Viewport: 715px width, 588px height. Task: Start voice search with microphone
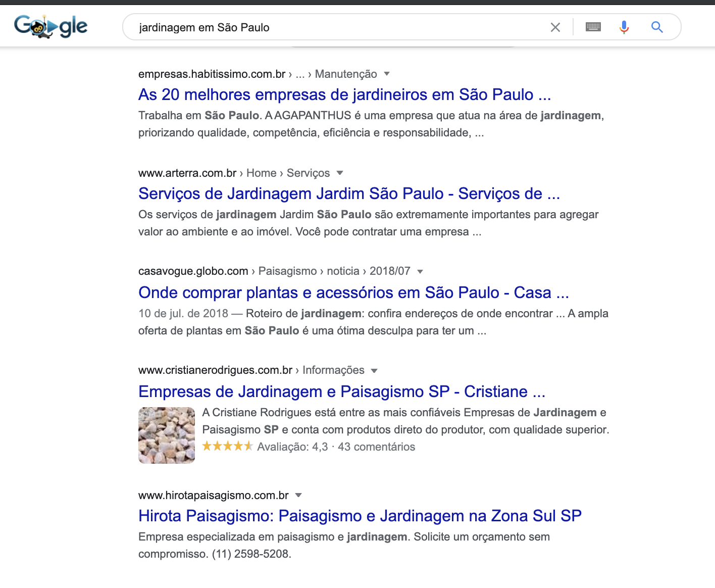624,27
